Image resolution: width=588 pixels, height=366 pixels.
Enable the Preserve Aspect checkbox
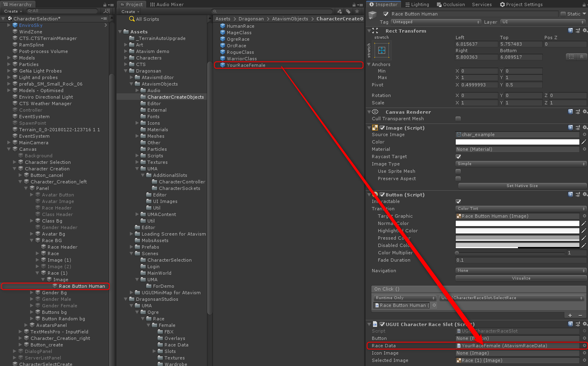click(x=458, y=179)
